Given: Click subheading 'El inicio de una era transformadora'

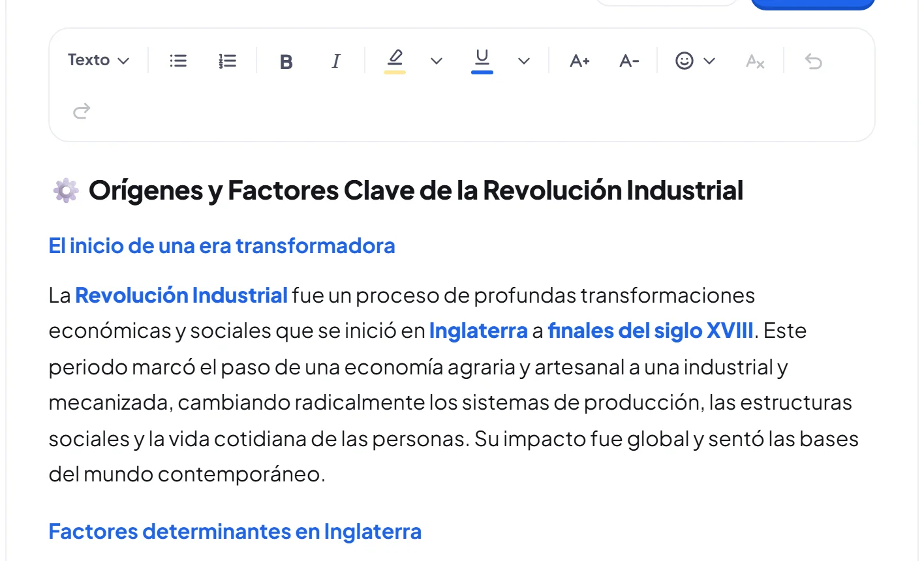Looking at the screenshot, I should click(x=222, y=246).
